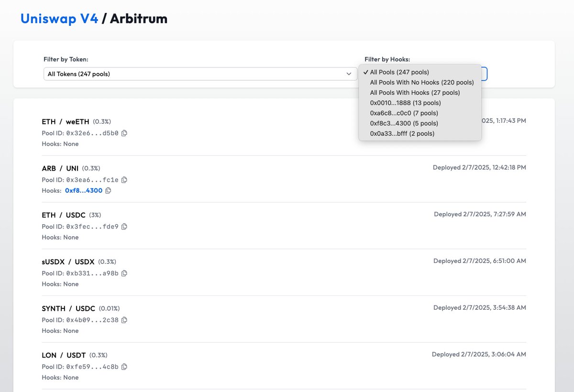Screen dimensions: 574x392
Task: Click pool ID text 0xfe59...4c8b
Action: [92, 367]
